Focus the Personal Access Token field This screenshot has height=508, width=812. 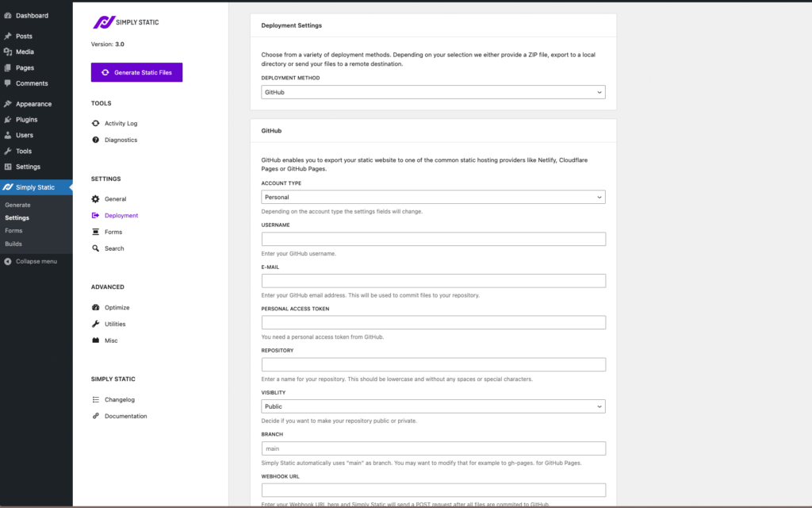(x=433, y=322)
